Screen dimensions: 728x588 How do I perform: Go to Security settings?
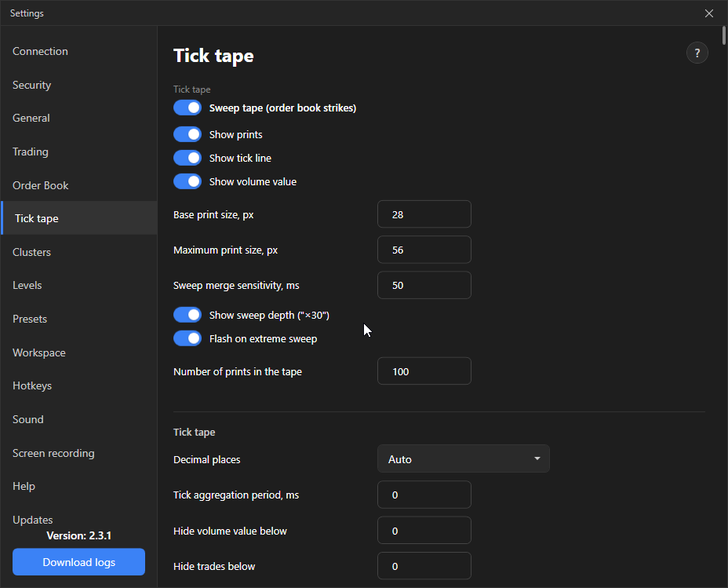click(x=79, y=85)
